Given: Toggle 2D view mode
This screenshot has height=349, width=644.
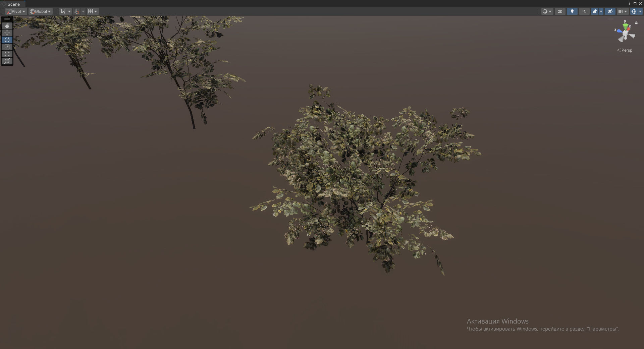Looking at the screenshot, I should click(560, 11).
